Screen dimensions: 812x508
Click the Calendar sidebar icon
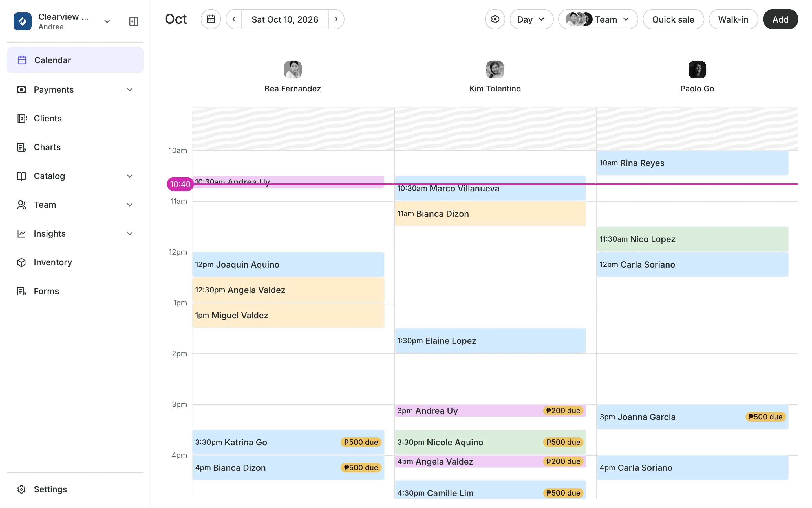coord(22,60)
